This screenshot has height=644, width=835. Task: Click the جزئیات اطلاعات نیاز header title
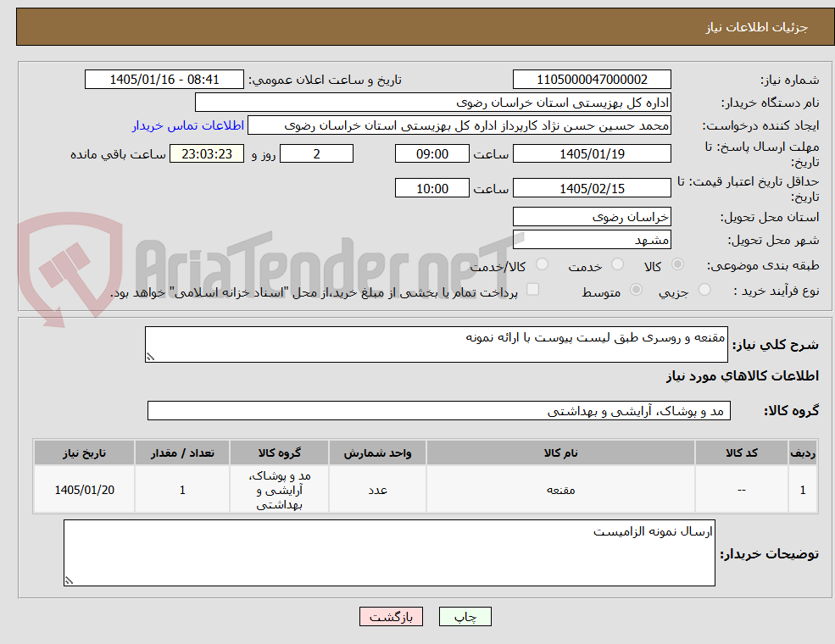(757, 27)
